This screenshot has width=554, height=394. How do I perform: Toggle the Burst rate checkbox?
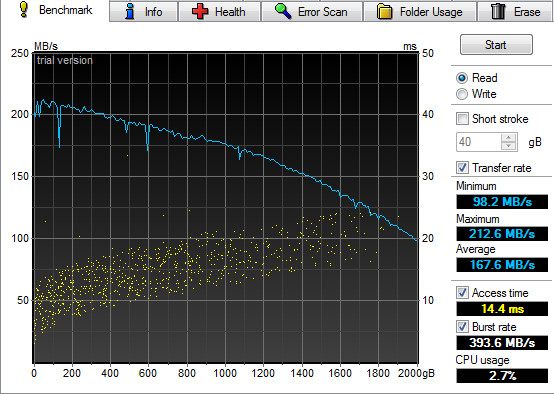click(x=462, y=327)
